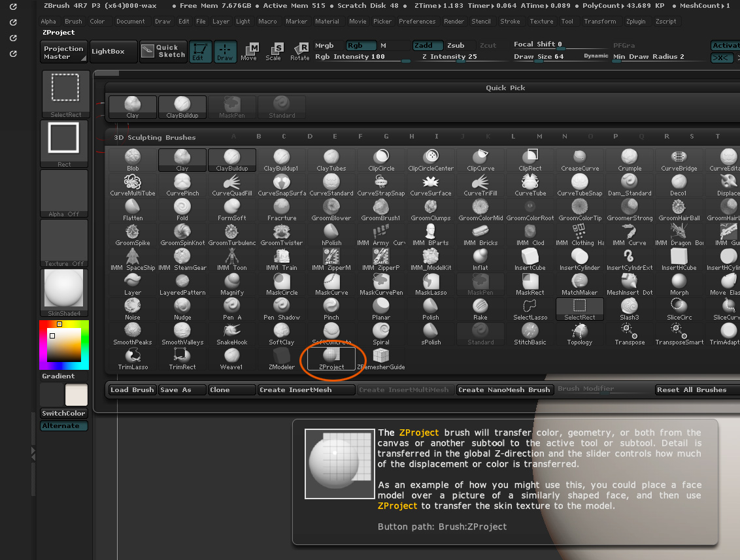Screen dimensions: 740x560
Task: Pick the IMM BParts brush
Action: pyautogui.click(x=431, y=235)
